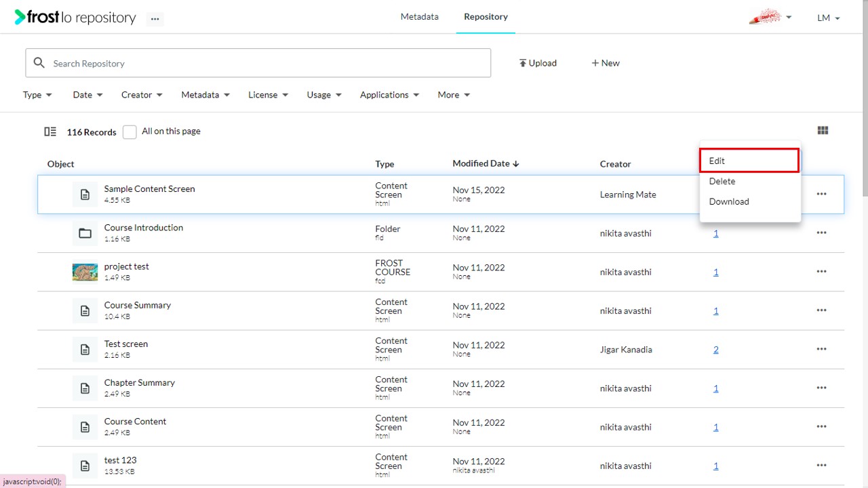Click the Course Introduction folder icon
The height and width of the screenshot is (488, 868).
click(x=85, y=233)
